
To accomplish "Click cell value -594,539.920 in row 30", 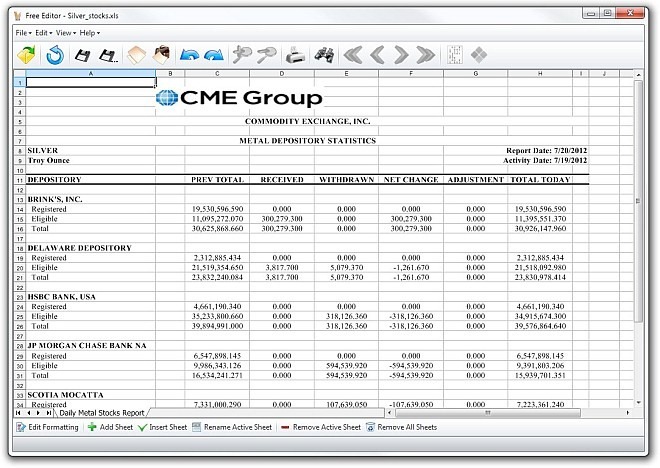I will 411,365.
